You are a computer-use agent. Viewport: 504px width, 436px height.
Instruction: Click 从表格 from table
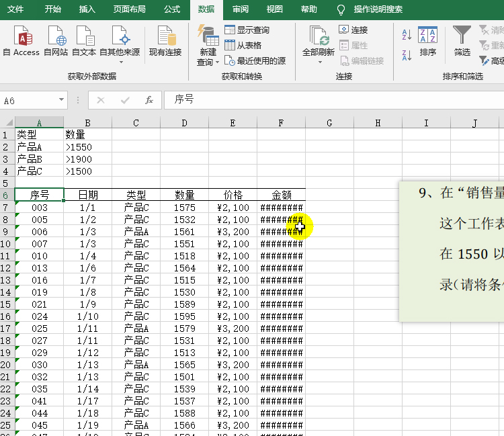[243, 45]
